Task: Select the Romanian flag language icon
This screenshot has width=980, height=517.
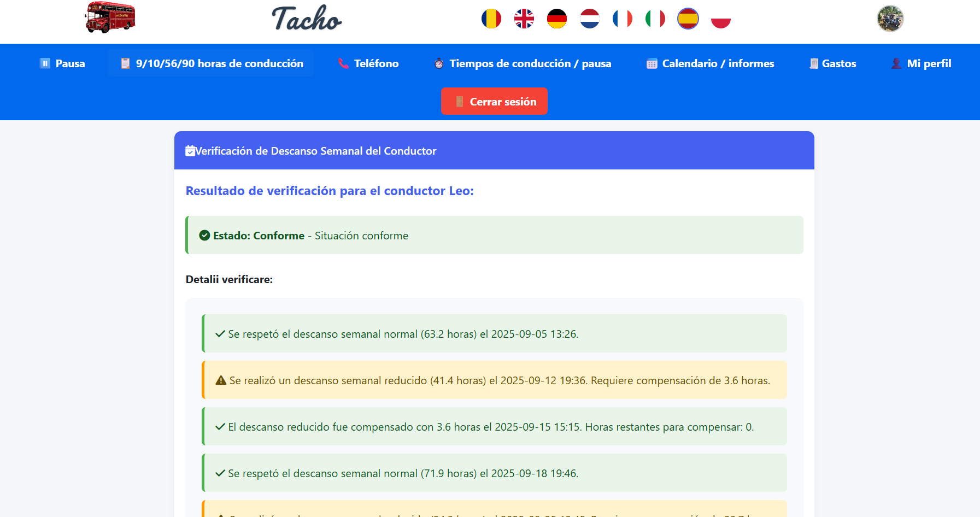Action: (491, 19)
